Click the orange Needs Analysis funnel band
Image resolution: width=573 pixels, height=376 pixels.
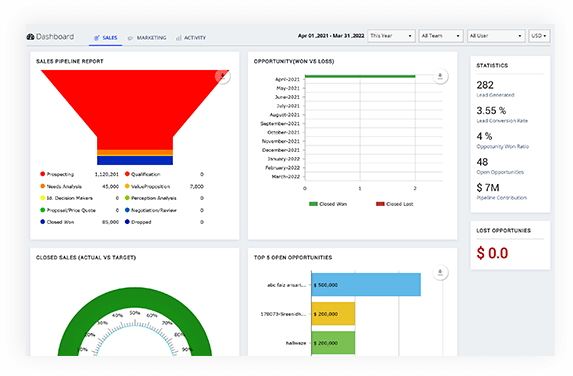(135, 152)
